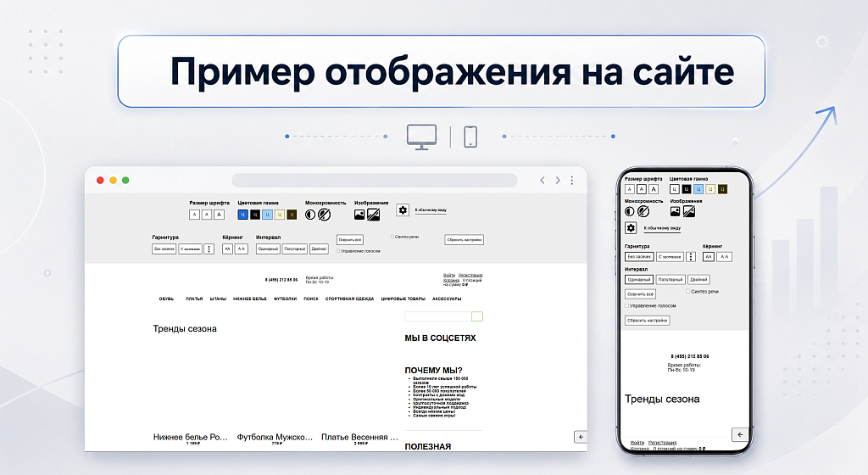Hide images (crossed picture) on phone
868x475 pixels.
point(688,211)
